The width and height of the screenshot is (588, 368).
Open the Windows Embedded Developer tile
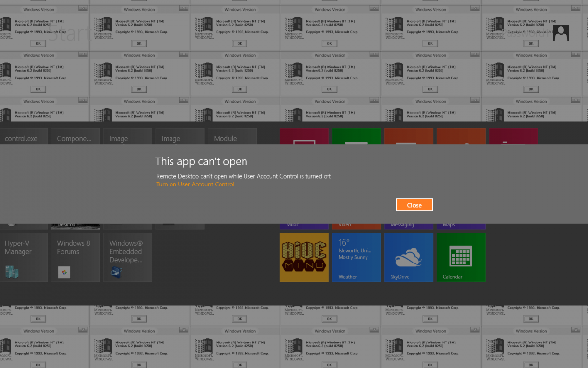(x=127, y=257)
